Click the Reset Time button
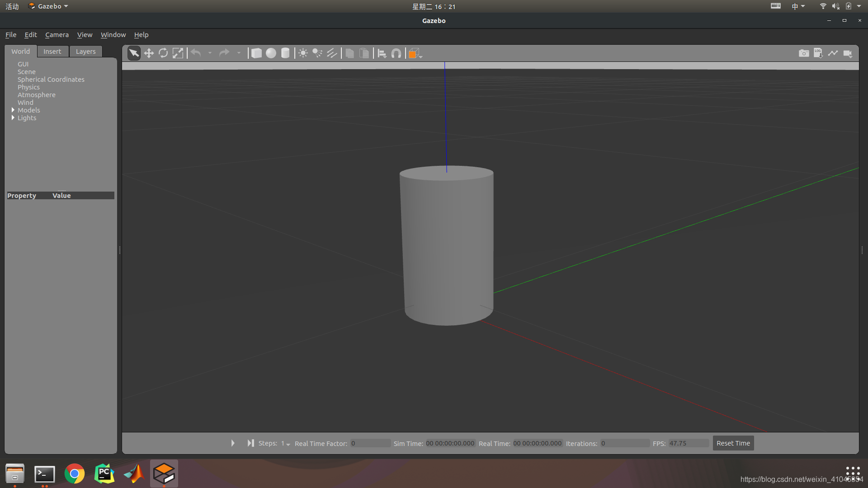Image resolution: width=868 pixels, height=488 pixels. point(733,443)
